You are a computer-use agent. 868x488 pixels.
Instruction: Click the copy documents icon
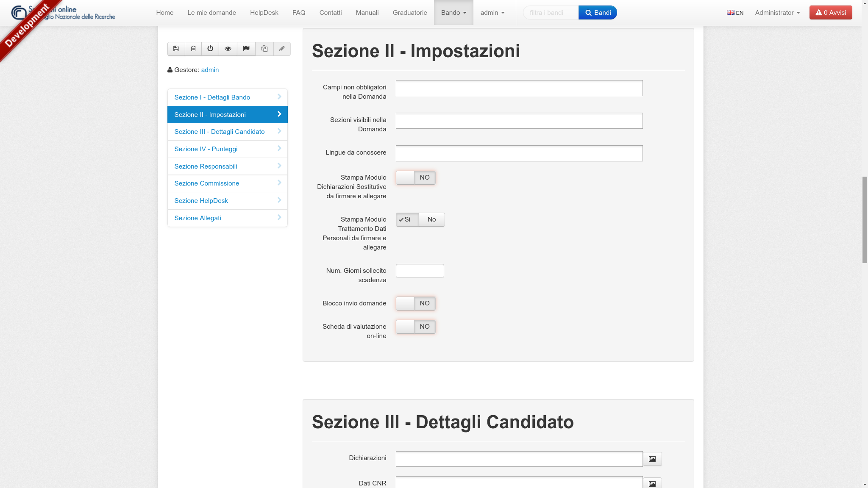coord(264,49)
